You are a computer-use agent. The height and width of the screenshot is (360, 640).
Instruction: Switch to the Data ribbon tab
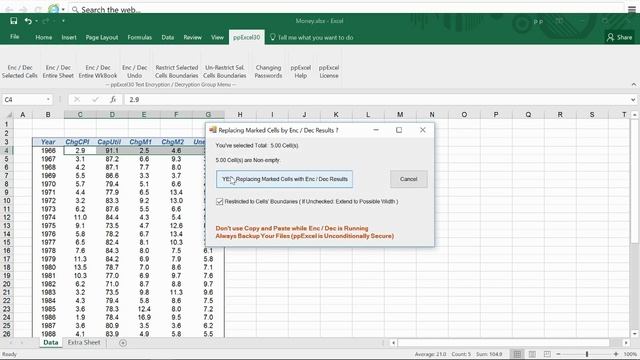[167, 37]
